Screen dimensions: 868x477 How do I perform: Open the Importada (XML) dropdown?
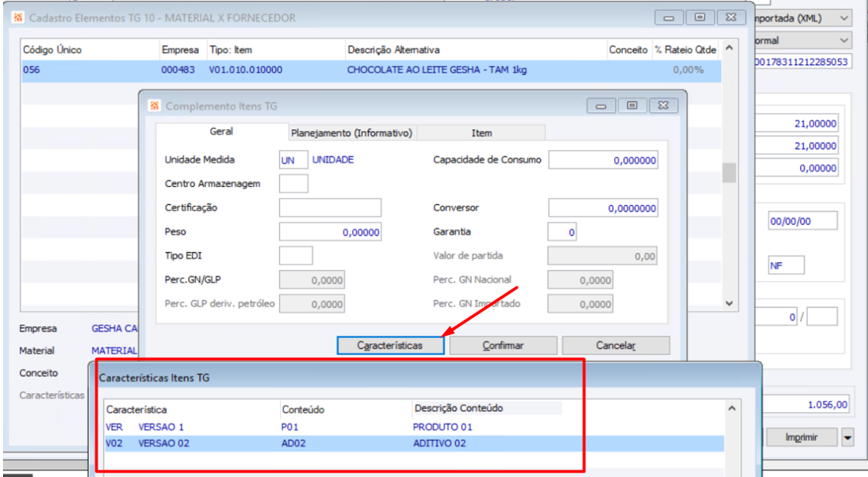844,18
